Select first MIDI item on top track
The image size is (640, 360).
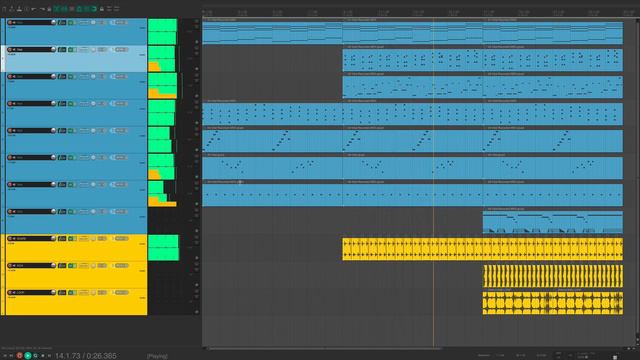[x=272, y=32]
